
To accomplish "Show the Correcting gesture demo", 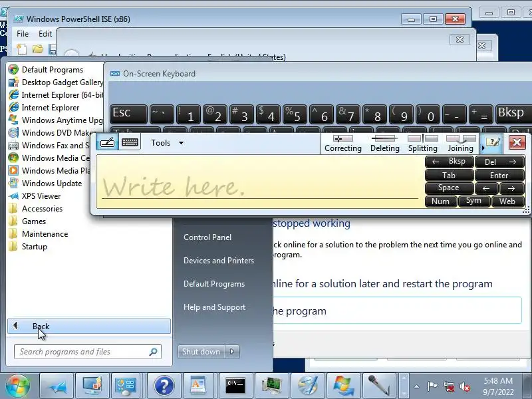I will pos(343,144).
